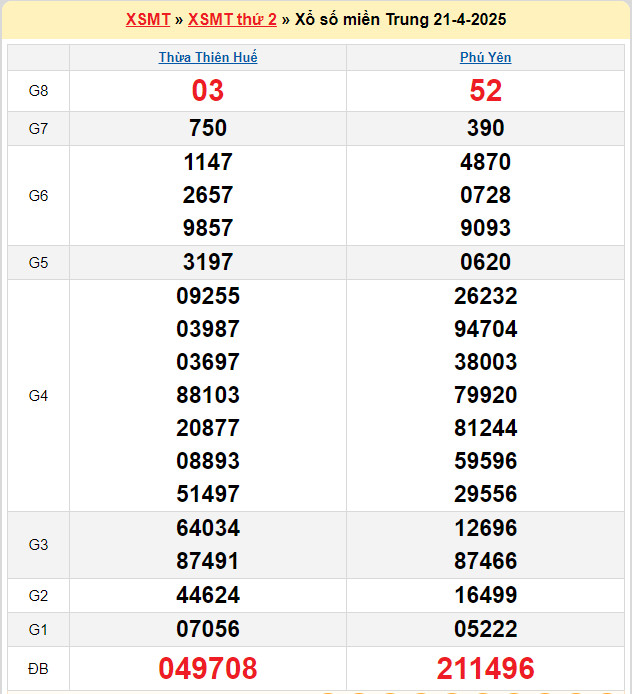Click the G4 row label

pyautogui.click(x=38, y=395)
